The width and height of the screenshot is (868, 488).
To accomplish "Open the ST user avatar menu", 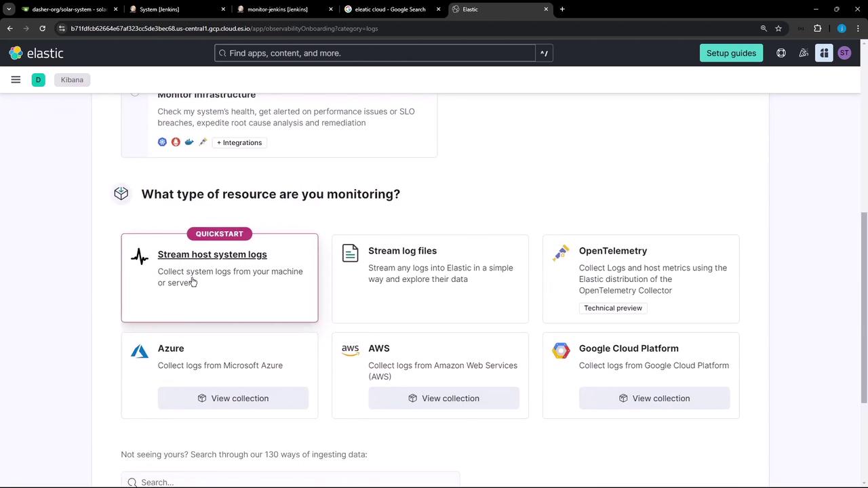I will (x=844, y=53).
